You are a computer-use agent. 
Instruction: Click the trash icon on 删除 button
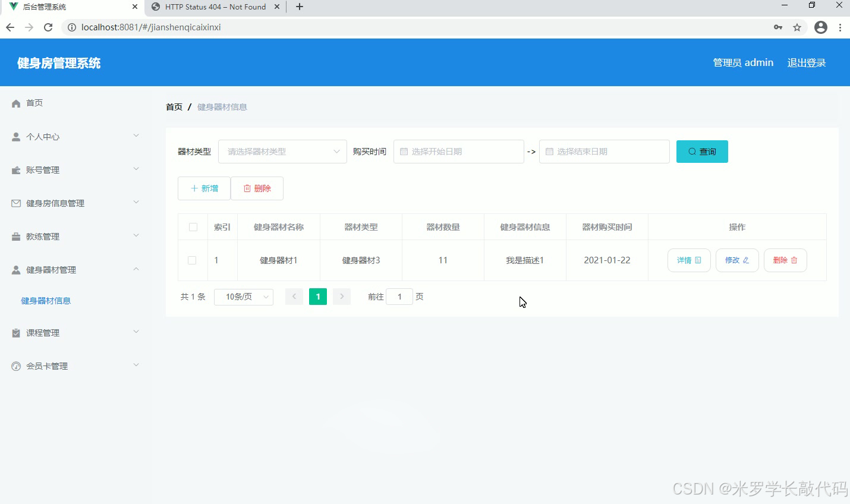(x=247, y=188)
